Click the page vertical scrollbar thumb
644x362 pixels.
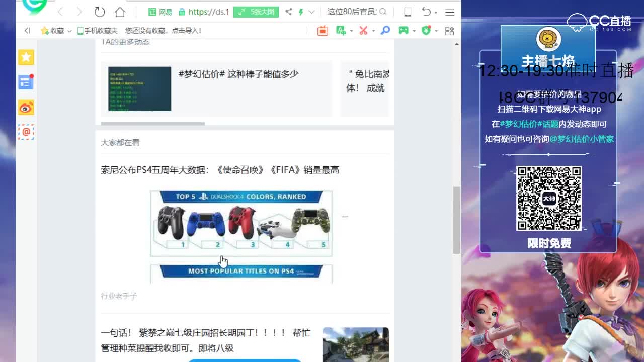tap(456, 220)
